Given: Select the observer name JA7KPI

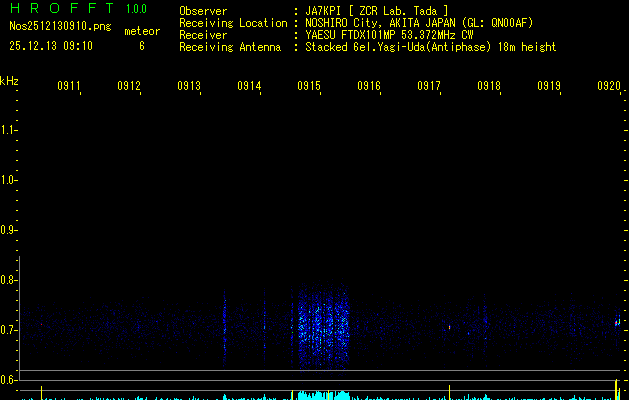Looking at the screenshot, I should tap(324, 11).
